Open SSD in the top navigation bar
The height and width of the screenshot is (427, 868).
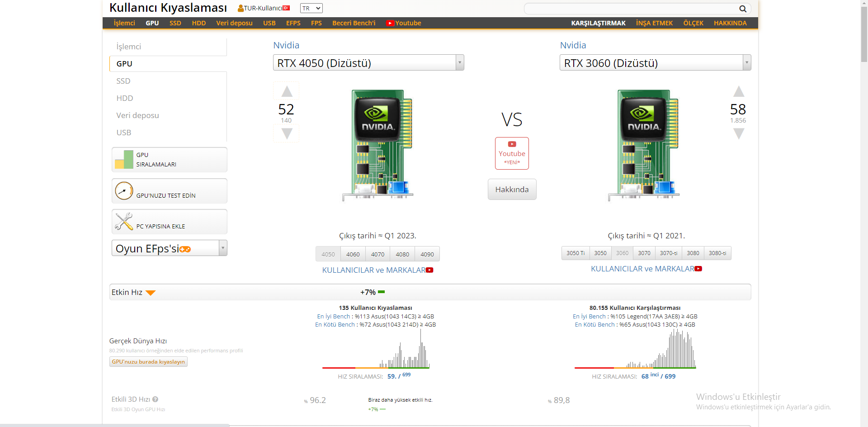coord(175,23)
